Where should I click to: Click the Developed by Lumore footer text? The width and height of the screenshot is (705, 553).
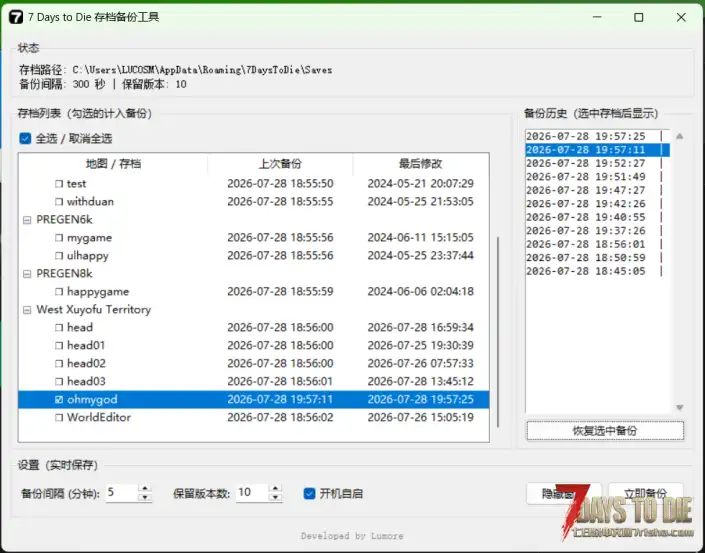(352, 536)
